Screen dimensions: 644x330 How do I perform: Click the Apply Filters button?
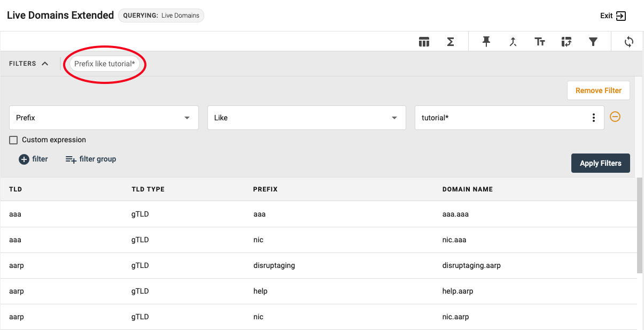tap(600, 163)
